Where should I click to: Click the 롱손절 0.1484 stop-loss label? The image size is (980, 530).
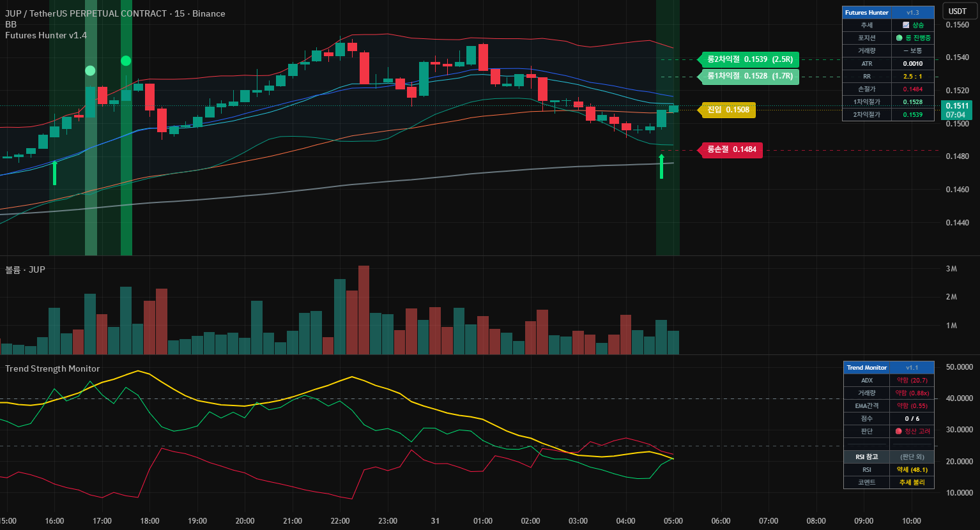[x=731, y=149]
